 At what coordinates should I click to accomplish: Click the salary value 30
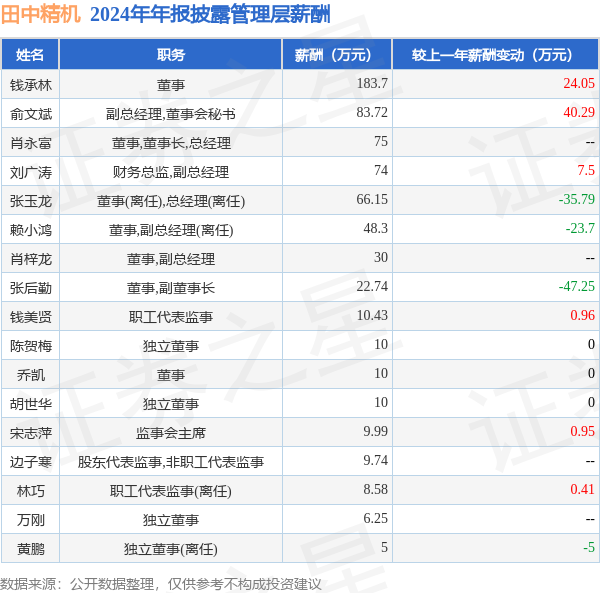click(x=381, y=257)
